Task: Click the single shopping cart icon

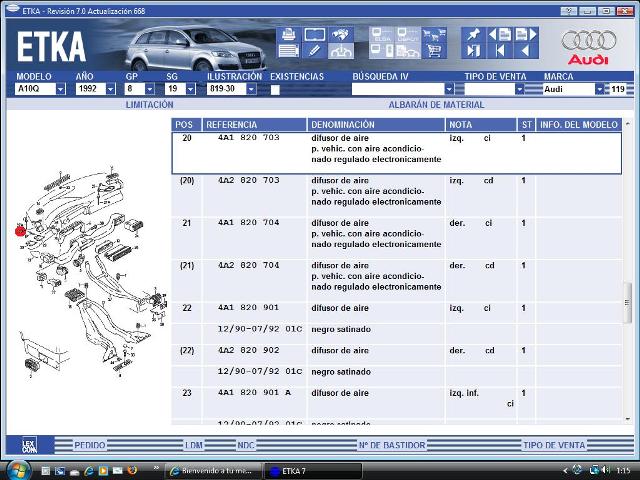Action: coord(434,51)
